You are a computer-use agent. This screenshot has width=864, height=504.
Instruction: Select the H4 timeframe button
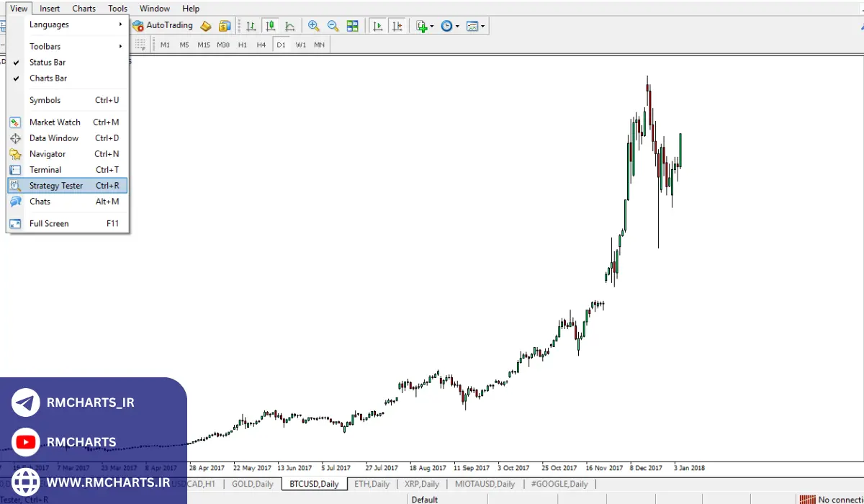point(261,45)
